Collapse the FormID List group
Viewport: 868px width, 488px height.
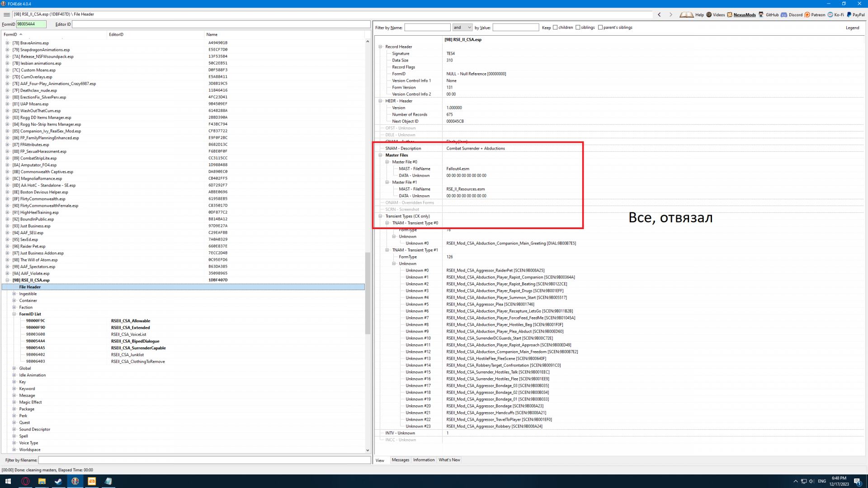click(x=14, y=314)
